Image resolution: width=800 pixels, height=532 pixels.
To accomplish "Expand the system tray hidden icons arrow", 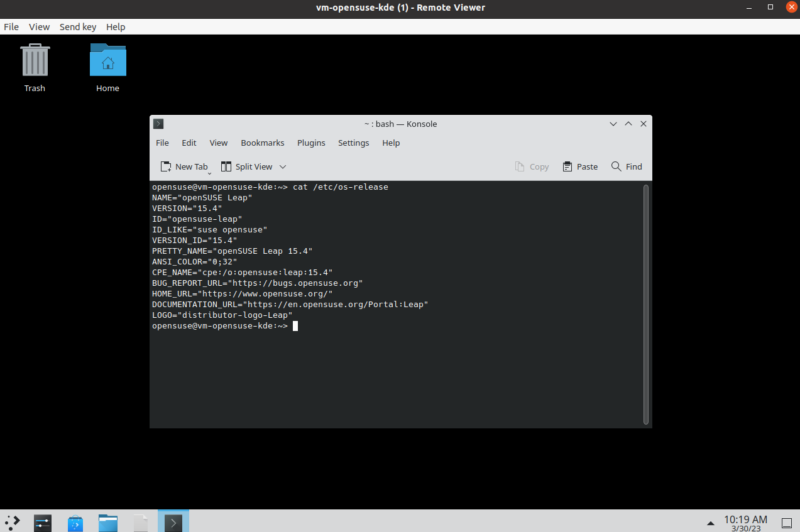I will point(710,523).
